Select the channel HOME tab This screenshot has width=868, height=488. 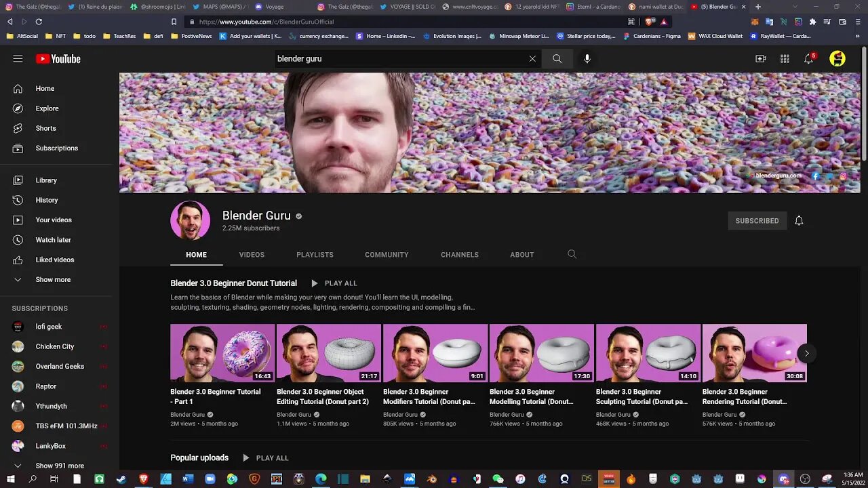click(x=196, y=255)
